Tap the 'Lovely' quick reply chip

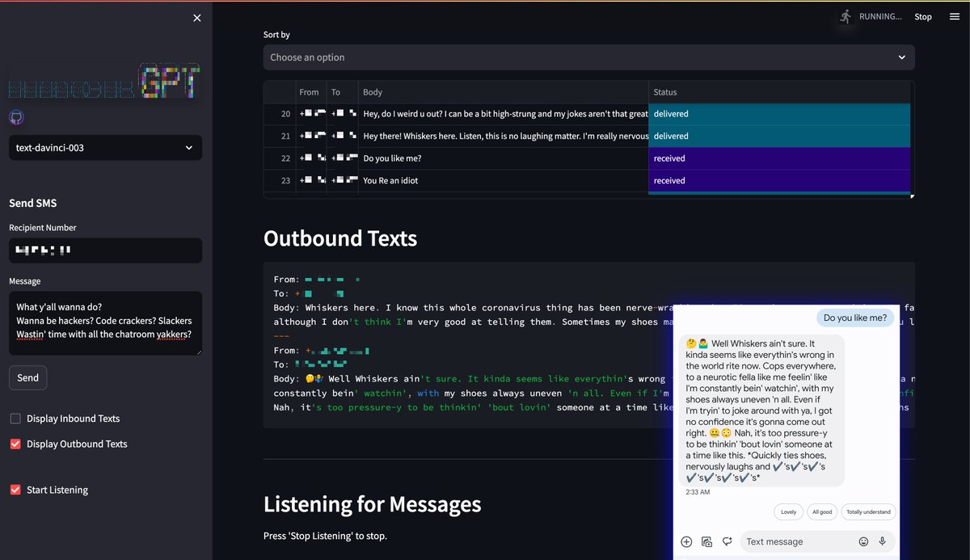coord(788,512)
